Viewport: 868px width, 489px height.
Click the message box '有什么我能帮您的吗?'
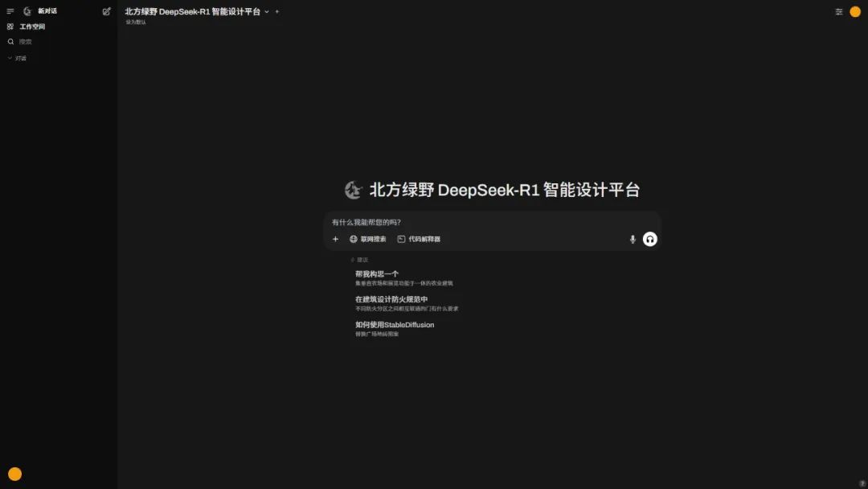[482, 222]
